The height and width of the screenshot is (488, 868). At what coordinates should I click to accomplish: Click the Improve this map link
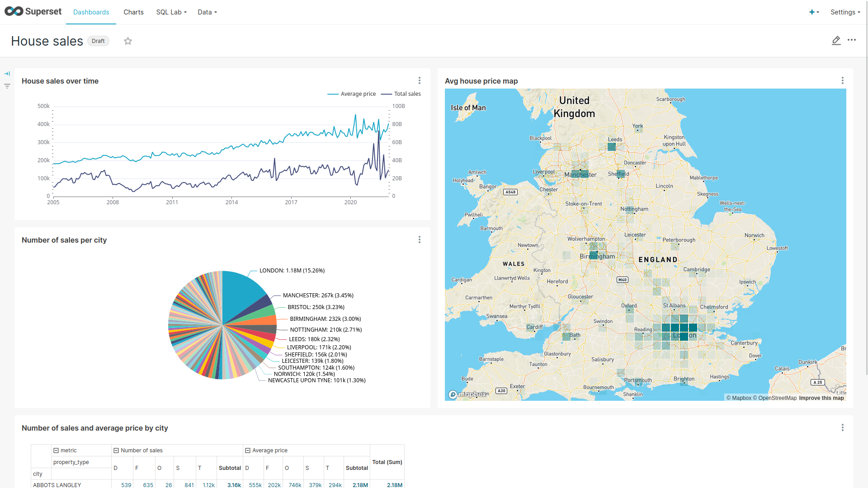click(821, 398)
